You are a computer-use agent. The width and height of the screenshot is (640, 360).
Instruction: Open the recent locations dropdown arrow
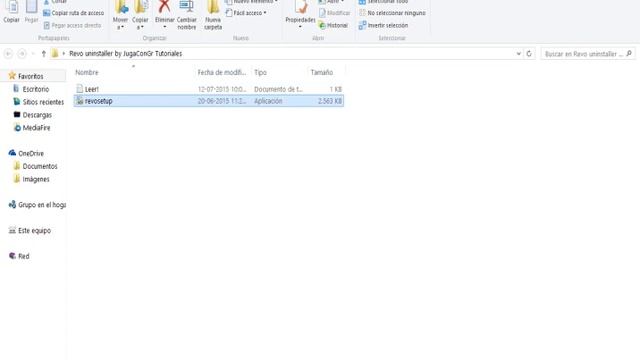(33, 53)
